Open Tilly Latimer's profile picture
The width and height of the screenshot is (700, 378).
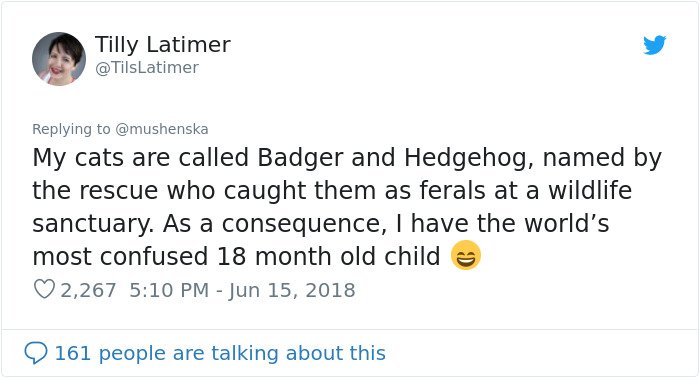[58, 58]
